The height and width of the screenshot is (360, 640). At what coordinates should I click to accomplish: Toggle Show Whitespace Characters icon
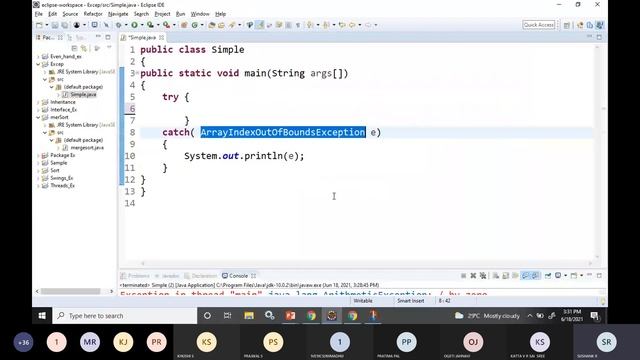[x=298, y=25]
